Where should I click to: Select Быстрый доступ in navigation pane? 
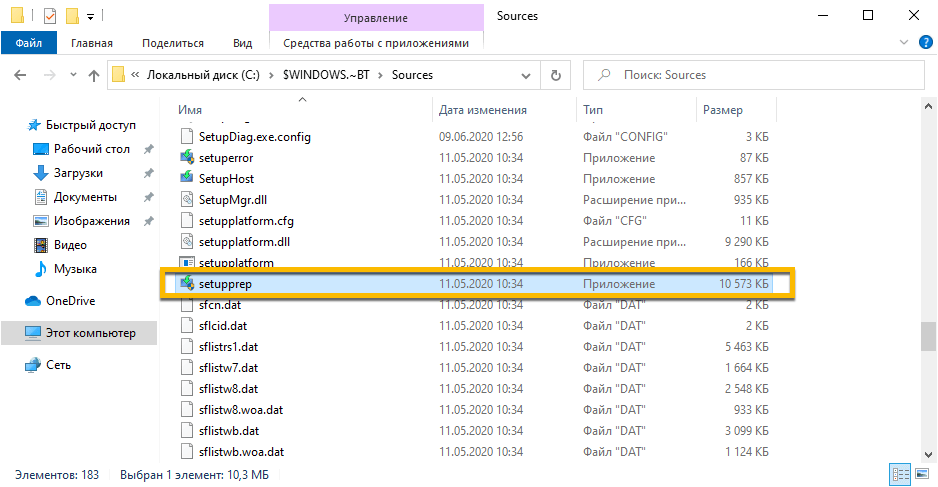click(x=90, y=125)
